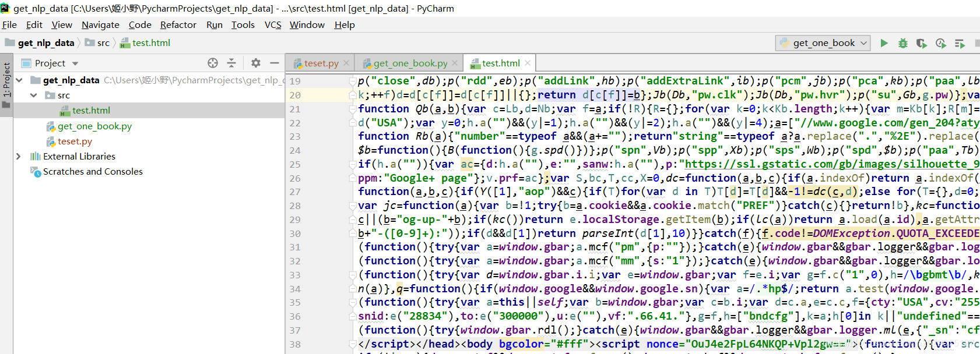This screenshot has width=980, height=354.
Task: Locate the current file with the crosshair icon
Action: coord(213,63)
